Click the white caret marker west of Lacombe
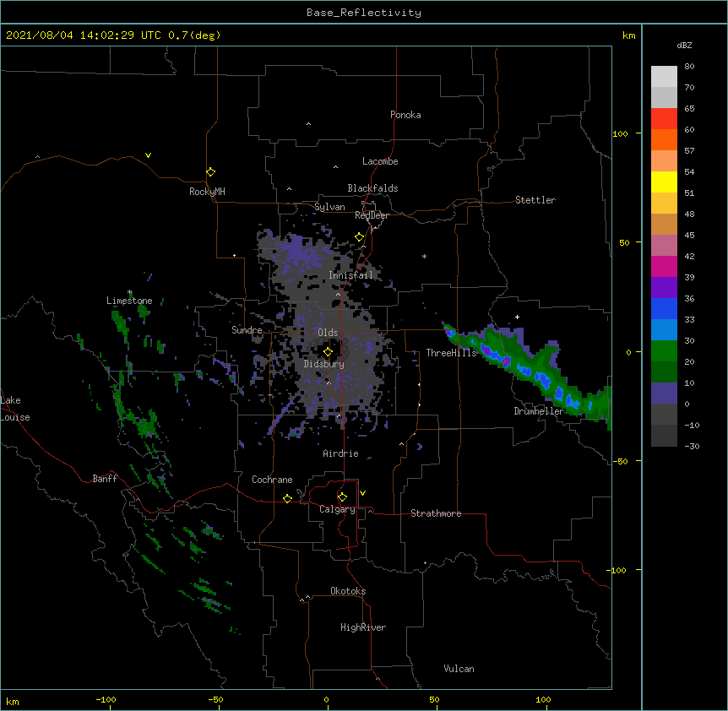Image resolution: width=728 pixels, height=711 pixels. (335, 167)
